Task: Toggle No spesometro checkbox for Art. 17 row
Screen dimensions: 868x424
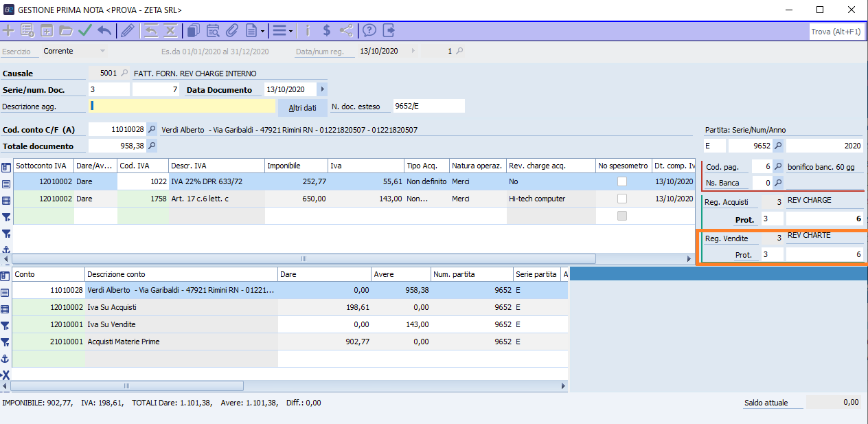Action: tap(622, 199)
